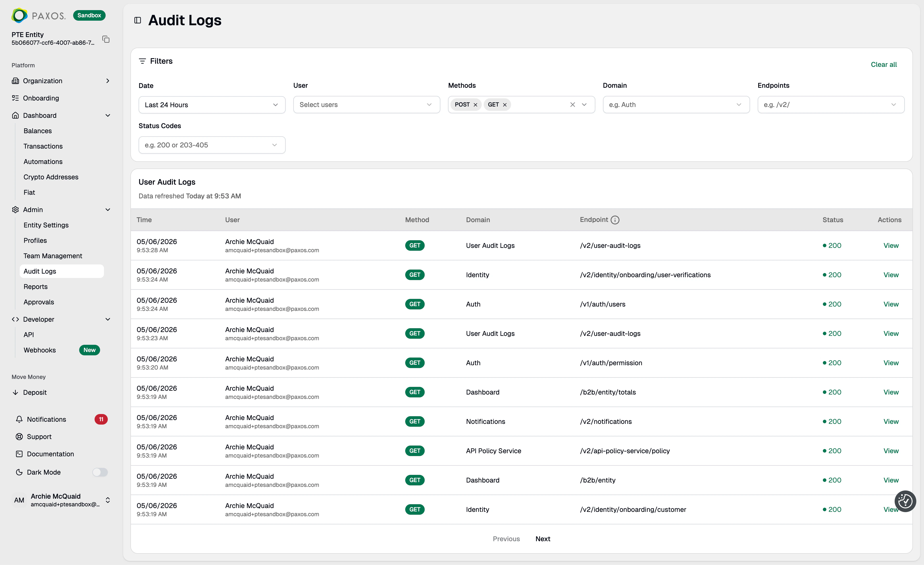The height and width of the screenshot is (565, 924).
Task: Go to Next page of logs
Action: coord(543,539)
